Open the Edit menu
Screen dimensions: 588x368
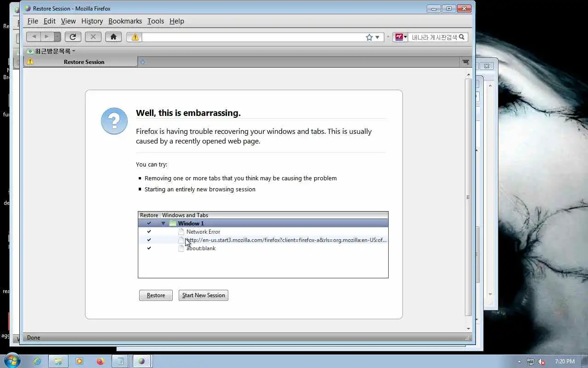pos(50,21)
